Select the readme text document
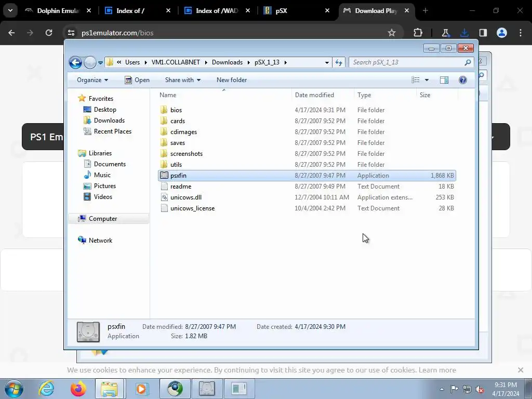 click(180, 187)
